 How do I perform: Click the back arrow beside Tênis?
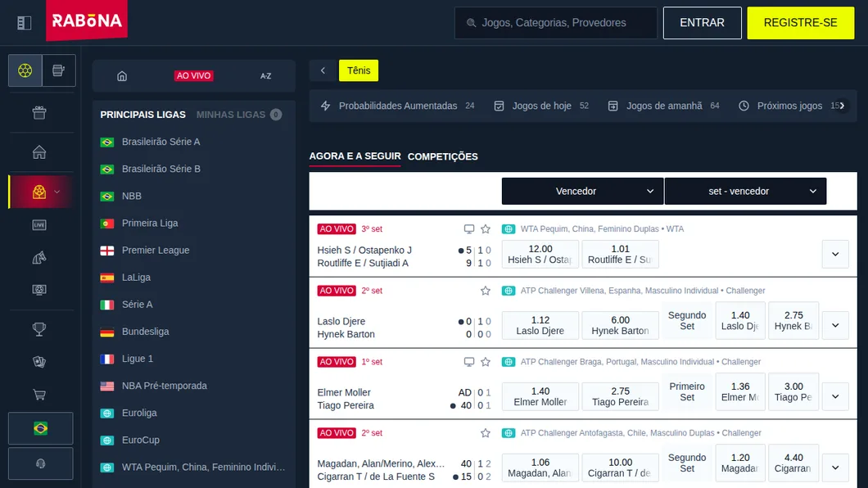[x=323, y=70]
